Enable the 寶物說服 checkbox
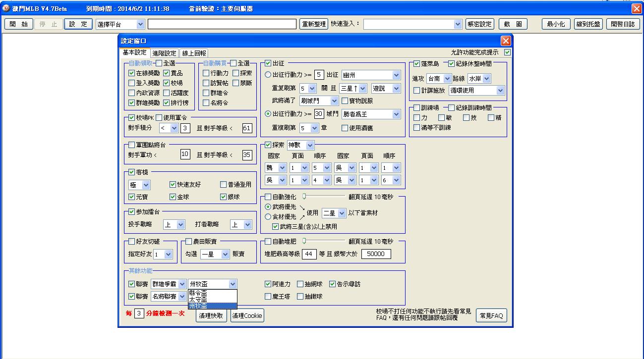The height and width of the screenshot is (359, 644). (345, 101)
